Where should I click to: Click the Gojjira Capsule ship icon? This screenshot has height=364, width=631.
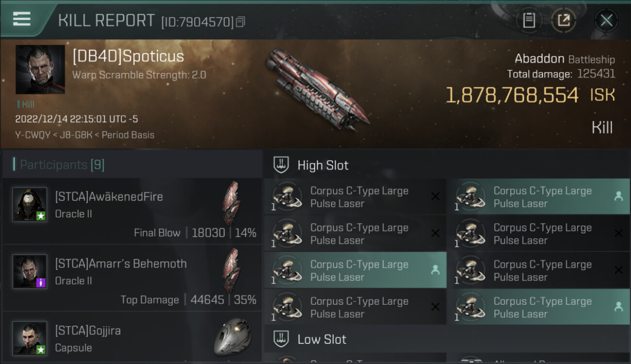coord(232,336)
